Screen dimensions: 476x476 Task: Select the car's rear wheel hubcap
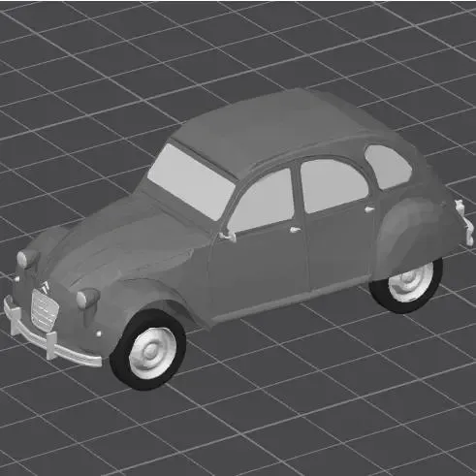[410, 281]
